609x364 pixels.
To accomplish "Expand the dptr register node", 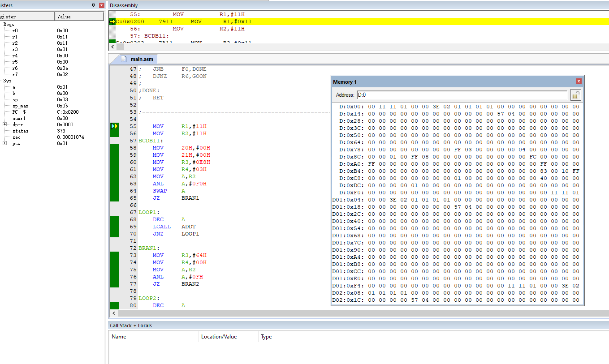I will pos(4,124).
